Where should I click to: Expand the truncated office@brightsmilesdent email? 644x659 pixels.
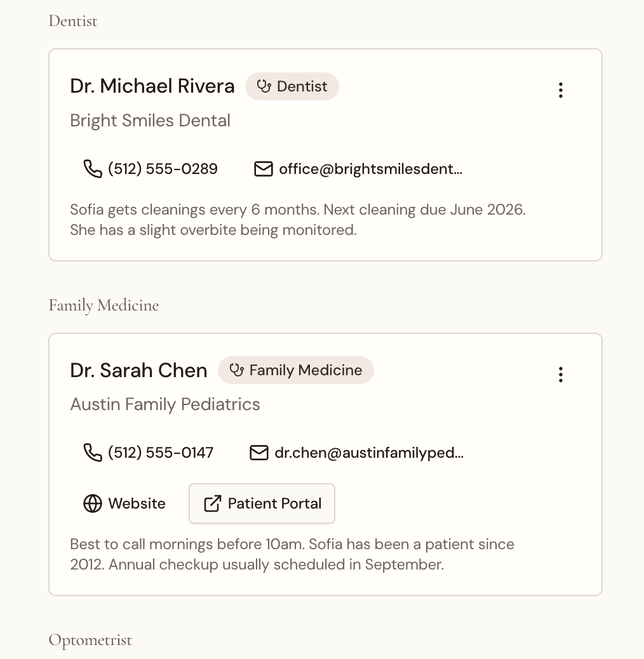click(370, 169)
